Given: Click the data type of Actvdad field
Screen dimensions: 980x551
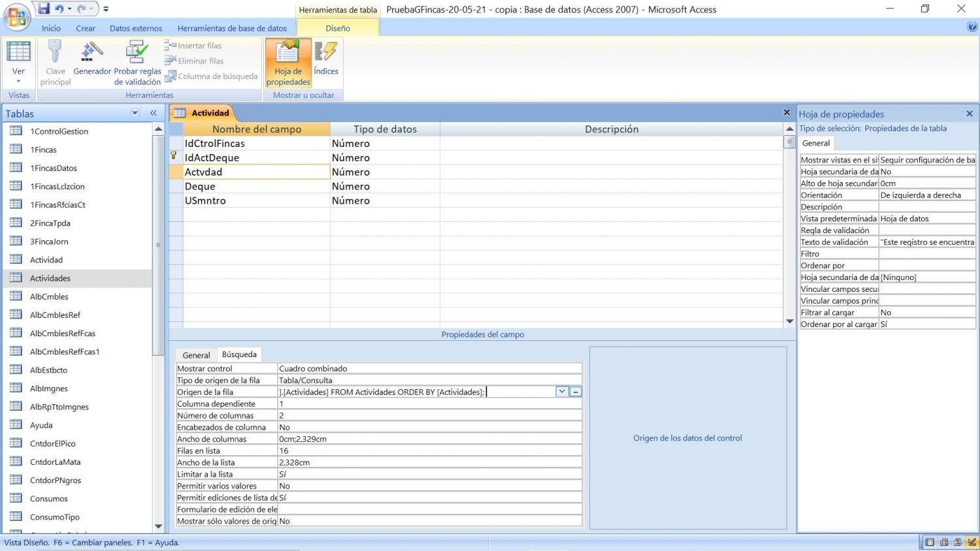Looking at the screenshot, I should click(385, 172).
